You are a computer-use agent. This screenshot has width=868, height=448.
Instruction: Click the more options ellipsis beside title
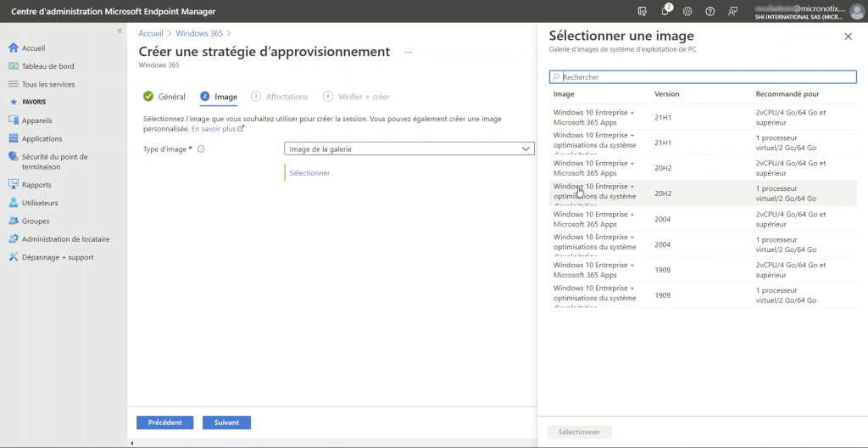pos(408,52)
